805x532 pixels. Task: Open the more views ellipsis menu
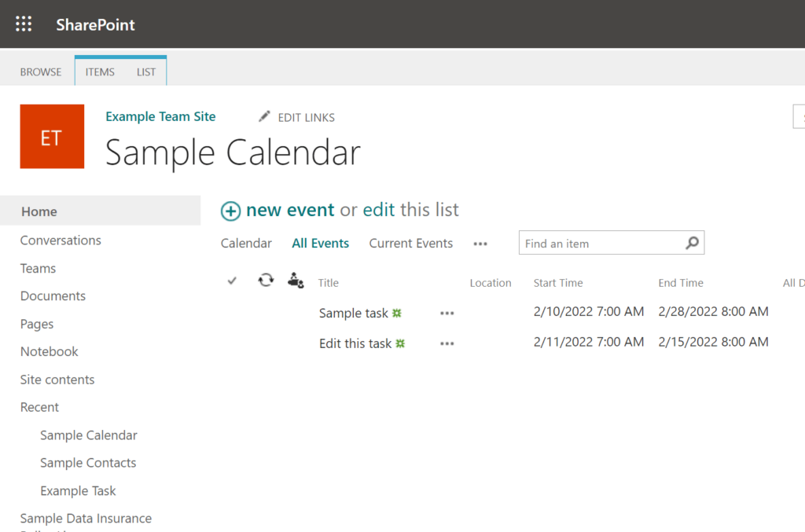[480, 244]
